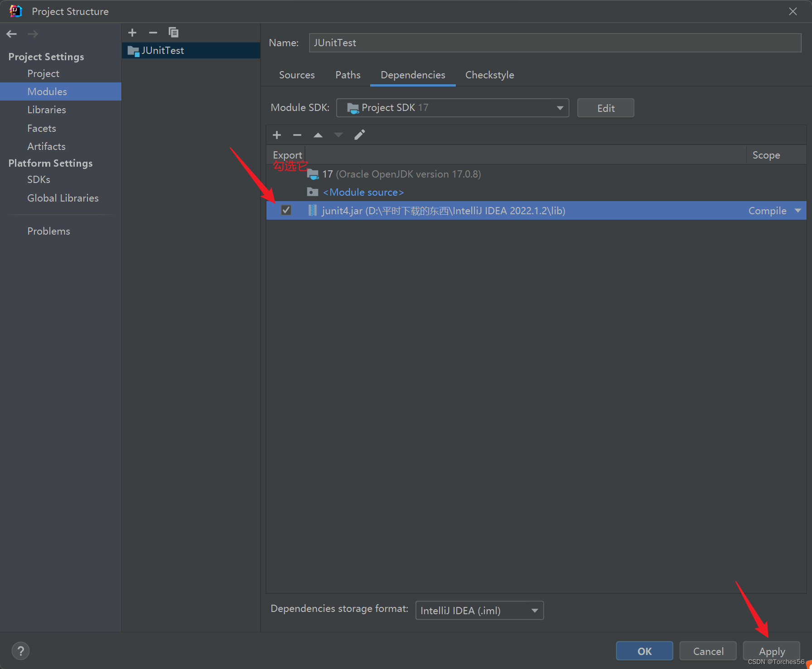The height and width of the screenshot is (669, 812).
Task: Open Project settings in the sidebar
Action: point(43,73)
